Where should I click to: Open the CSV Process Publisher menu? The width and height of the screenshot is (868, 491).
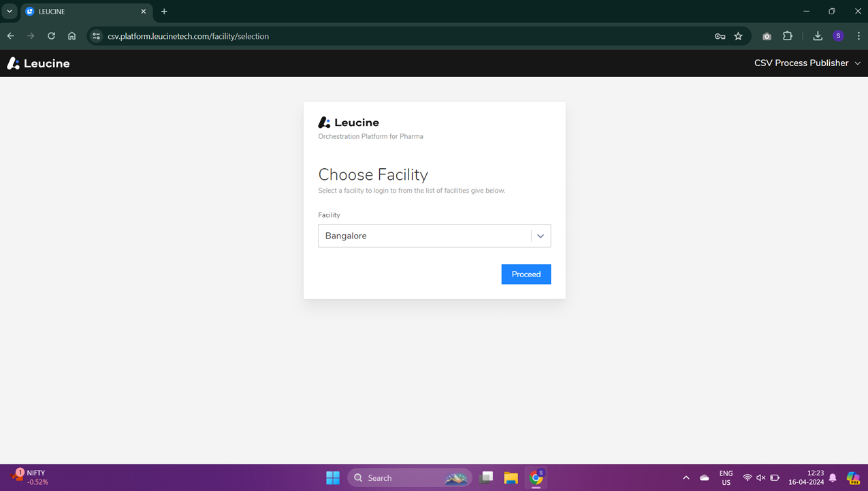(807, 63)
